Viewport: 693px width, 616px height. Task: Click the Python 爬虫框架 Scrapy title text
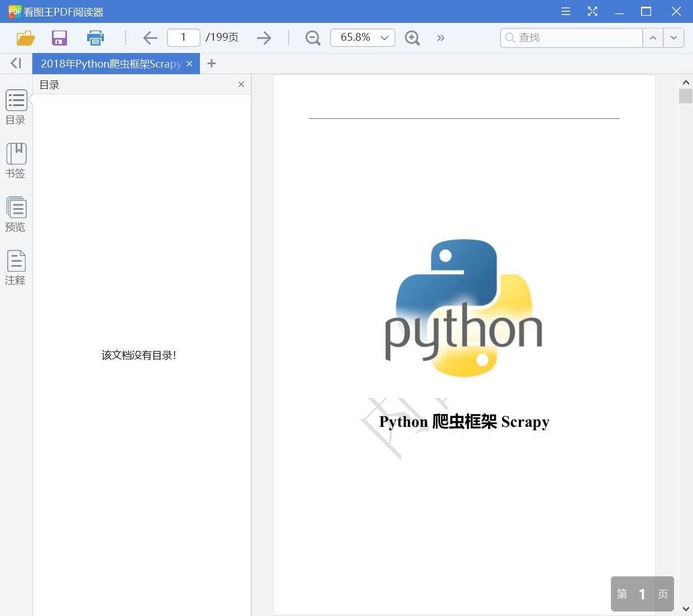464,421
